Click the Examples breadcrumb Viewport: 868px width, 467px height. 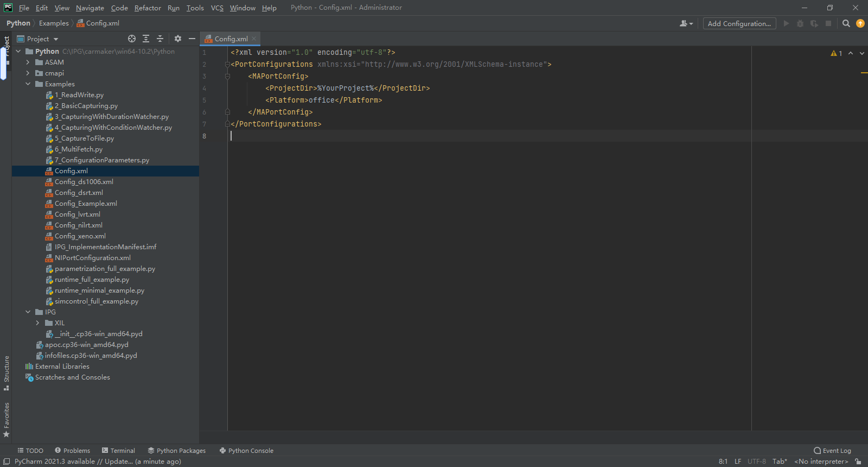click(54, 23)
